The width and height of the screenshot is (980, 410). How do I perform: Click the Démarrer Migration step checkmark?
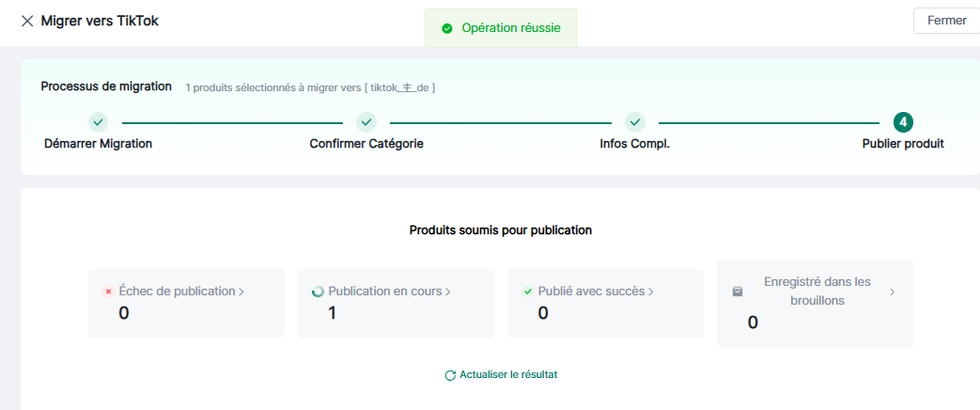tap(98, 122)
